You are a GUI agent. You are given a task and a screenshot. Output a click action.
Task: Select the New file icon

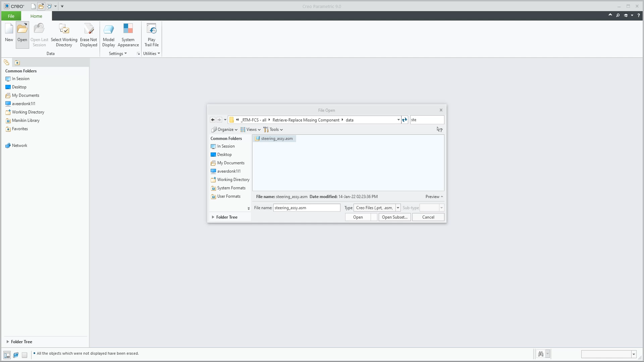(x=9, y=32)
